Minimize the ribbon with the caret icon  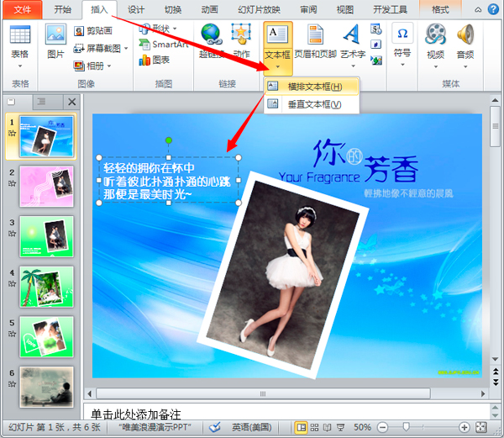478,9
